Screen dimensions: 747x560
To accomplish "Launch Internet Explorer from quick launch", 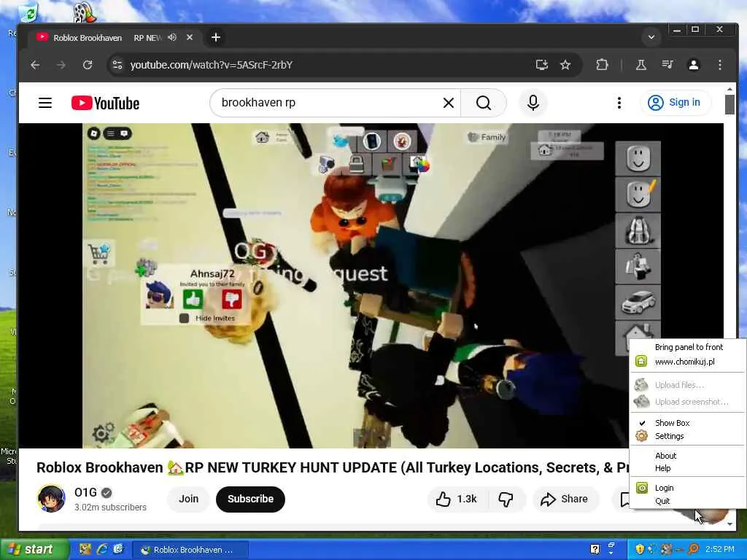I will pyautogui.click(x=102, y=550).
